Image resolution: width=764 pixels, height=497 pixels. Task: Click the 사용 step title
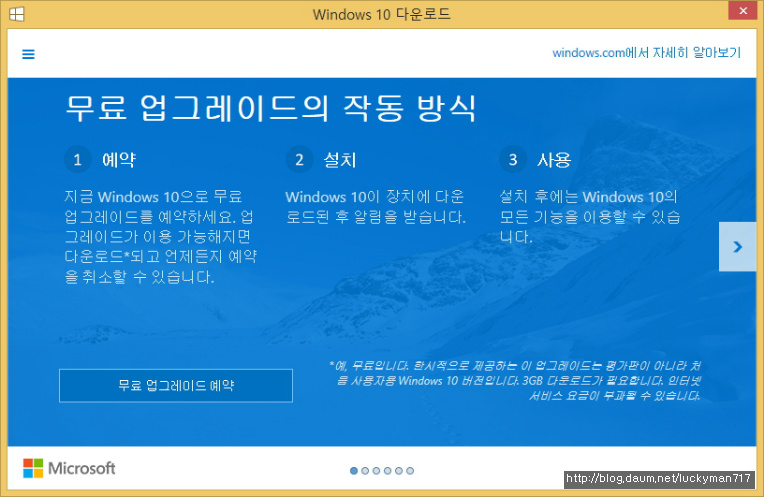pos(554,160)
